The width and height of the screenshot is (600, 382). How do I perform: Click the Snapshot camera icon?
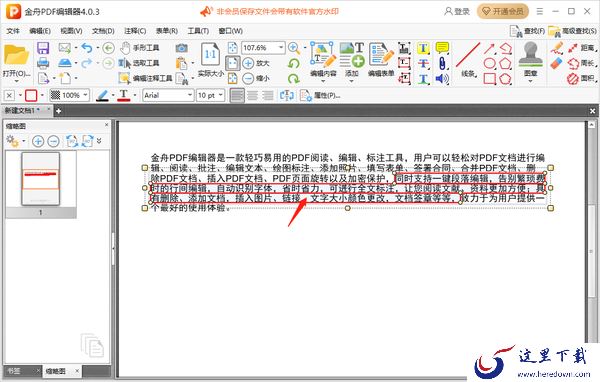point(181,48)
